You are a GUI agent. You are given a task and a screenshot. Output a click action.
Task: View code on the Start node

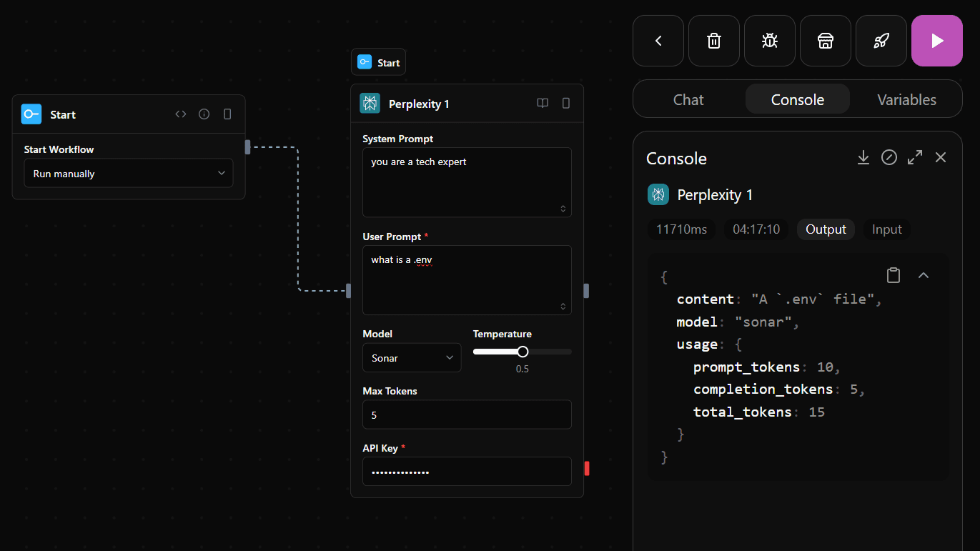(180, 113)
